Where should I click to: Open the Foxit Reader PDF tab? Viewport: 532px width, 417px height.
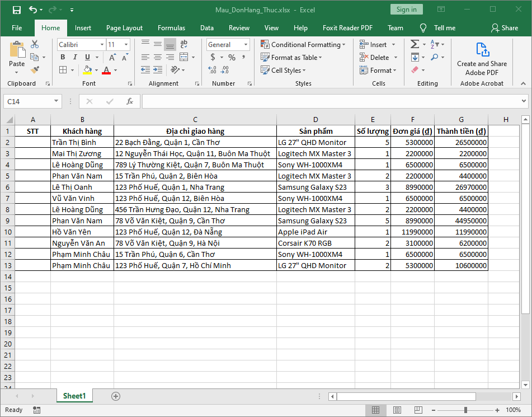tap(347, 27)
